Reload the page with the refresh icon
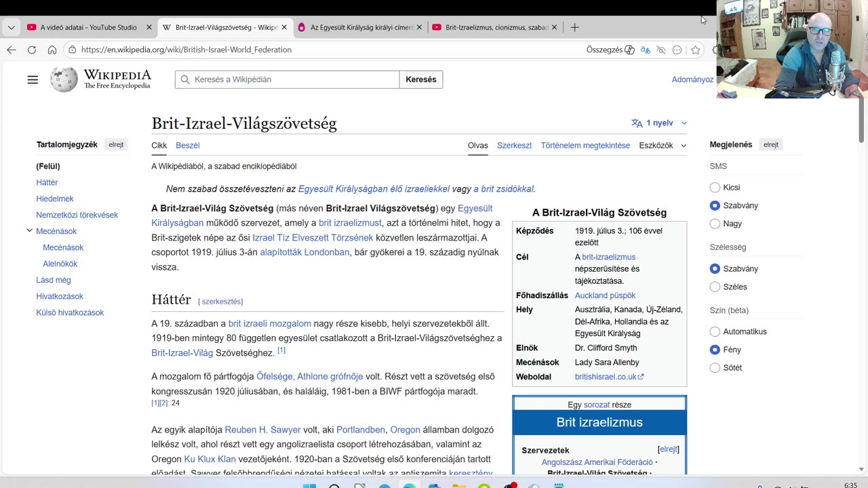 32,49
